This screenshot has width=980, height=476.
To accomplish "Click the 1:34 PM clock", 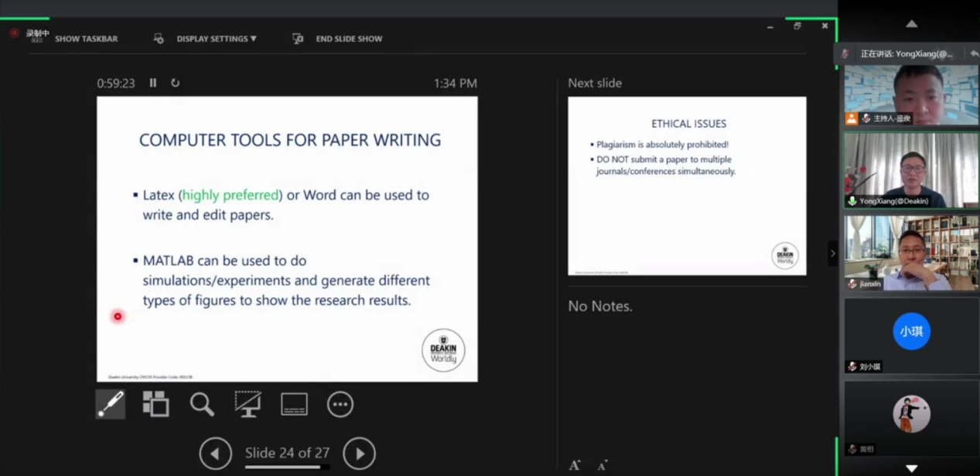I will (x=456, y=84).
